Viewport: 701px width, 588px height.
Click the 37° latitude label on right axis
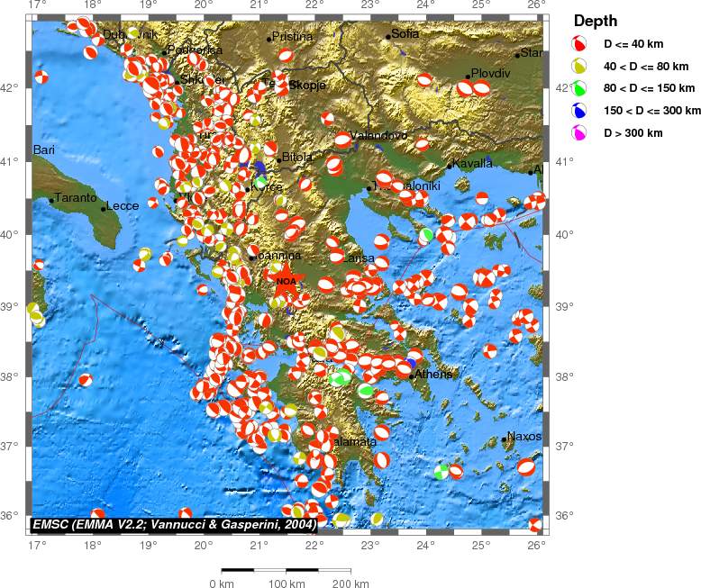[564, 446]
